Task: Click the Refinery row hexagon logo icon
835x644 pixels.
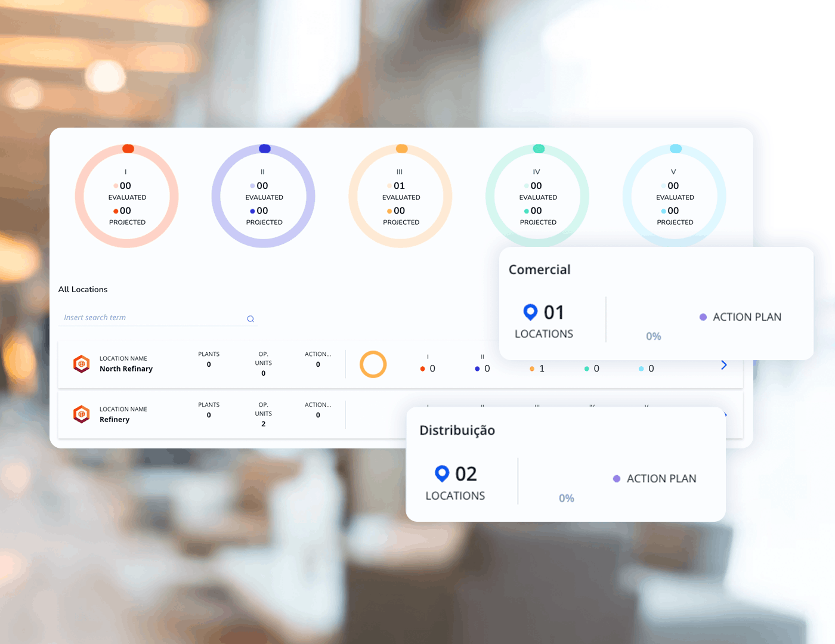Action: 82,414
